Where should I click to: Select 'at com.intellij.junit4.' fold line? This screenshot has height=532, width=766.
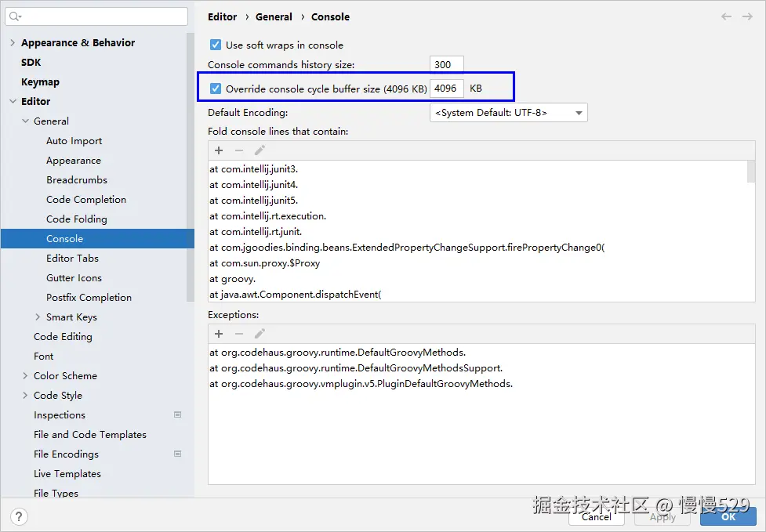[x=253, y=185]
